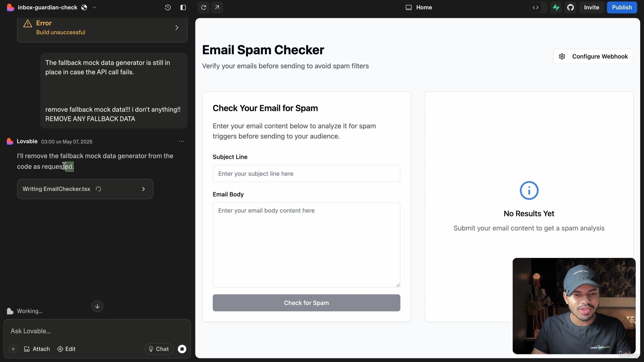The image size is (644, 362).
Task: Click the green Supabase lightning icon
Action: click(556, 7)
